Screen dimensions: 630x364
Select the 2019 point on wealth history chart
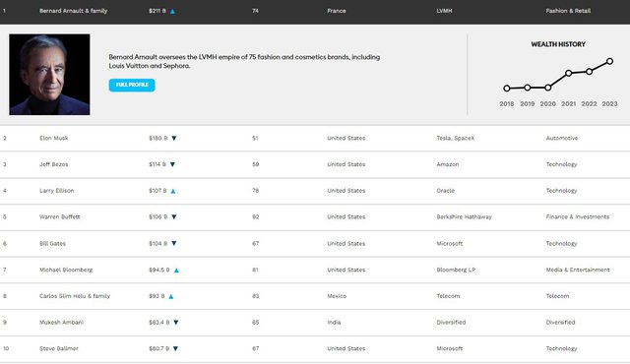tap(528, 88)
